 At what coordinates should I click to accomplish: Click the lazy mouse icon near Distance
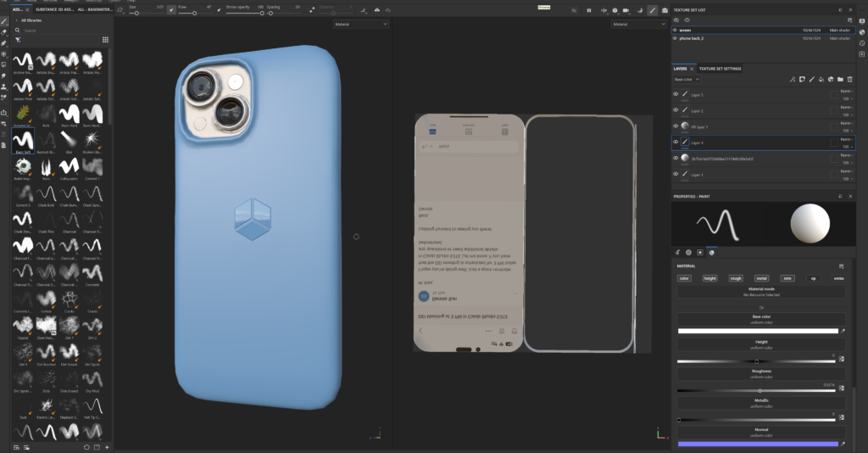click(312, 10)
